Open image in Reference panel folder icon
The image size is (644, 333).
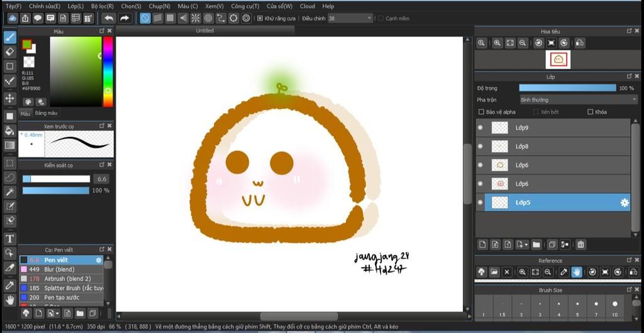(x=494, y=272)
